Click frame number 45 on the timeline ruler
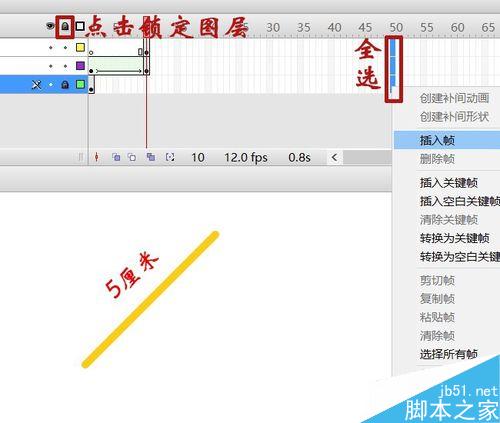Image resolution: width=500 pixels, height=423 pixels. click(x=365, y=27)
